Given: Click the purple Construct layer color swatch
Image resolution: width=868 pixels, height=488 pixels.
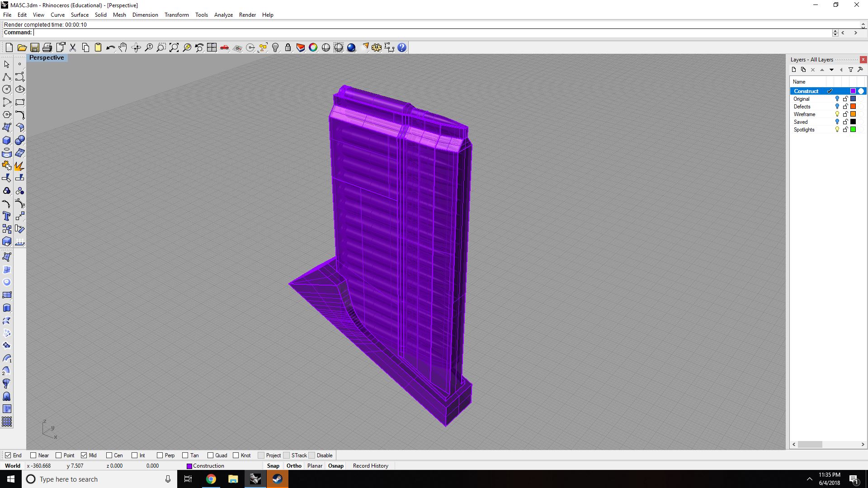Looking at the screenshot, I should [x=853, y=91].
